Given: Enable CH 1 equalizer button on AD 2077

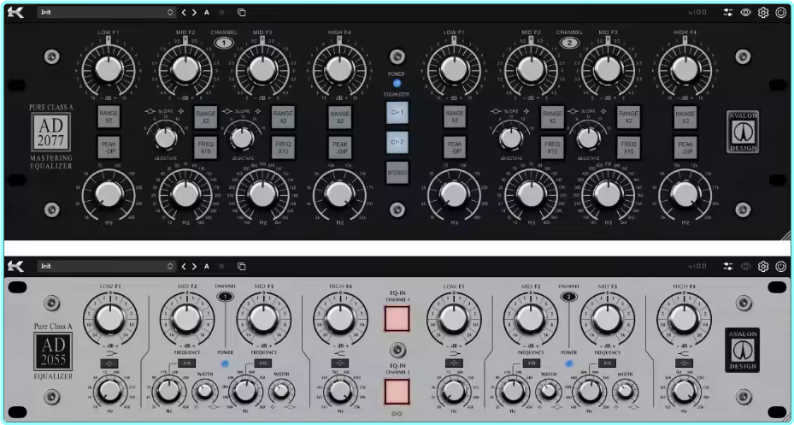Looking at the screenshot, I should coord(397,113).
